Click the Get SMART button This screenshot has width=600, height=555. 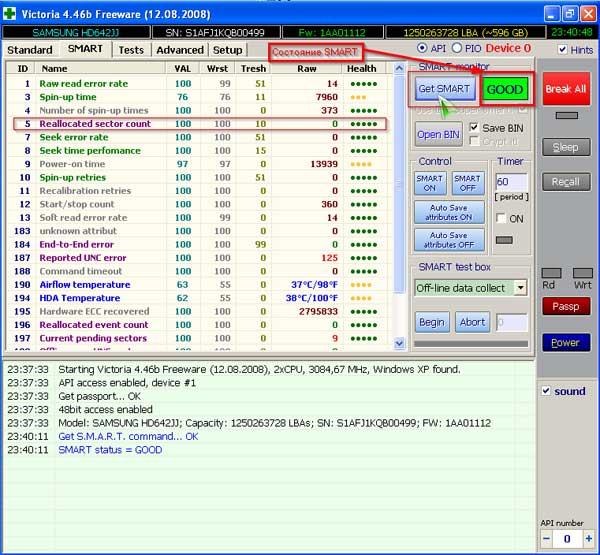[x=443, y=89]
